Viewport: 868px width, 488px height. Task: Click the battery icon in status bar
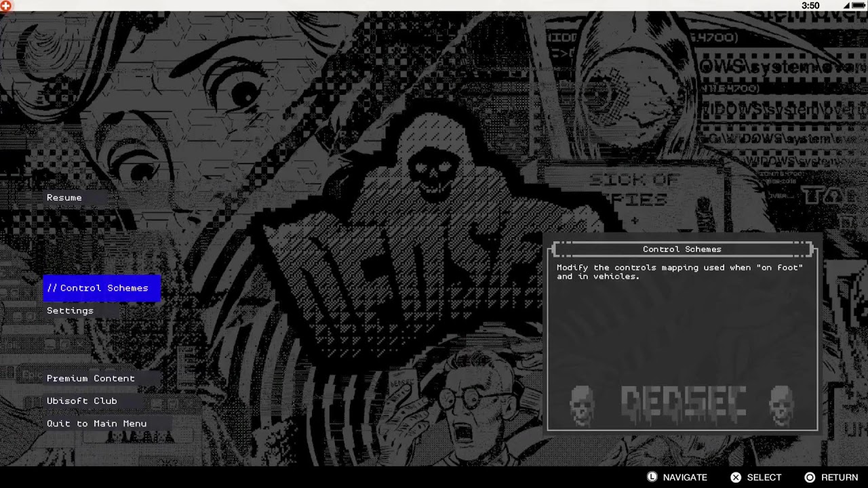pos(859,5)
